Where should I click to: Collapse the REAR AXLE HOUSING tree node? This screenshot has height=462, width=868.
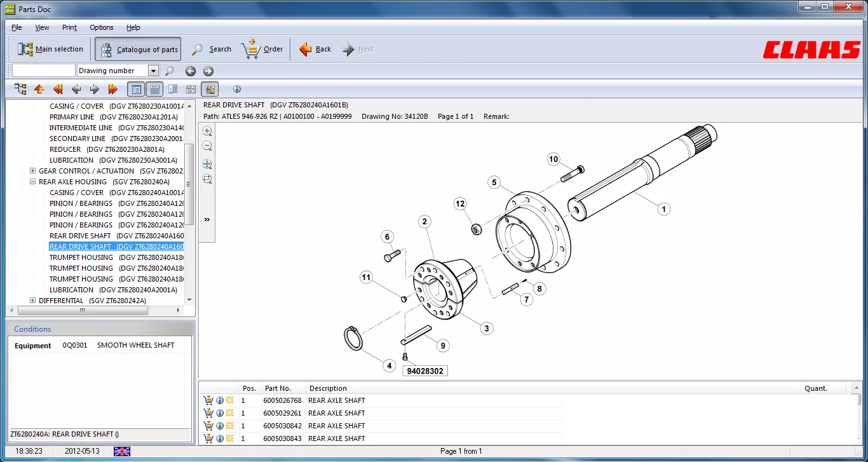click(32, 182)
